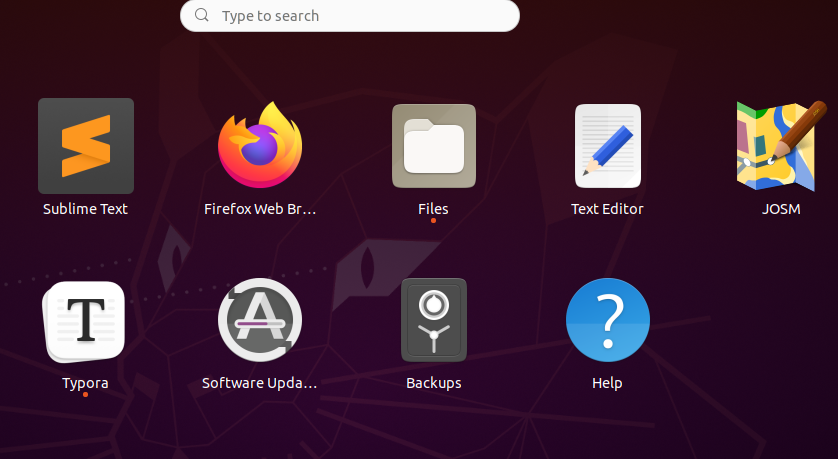Click the "Backups" label text

pos(433,383)
